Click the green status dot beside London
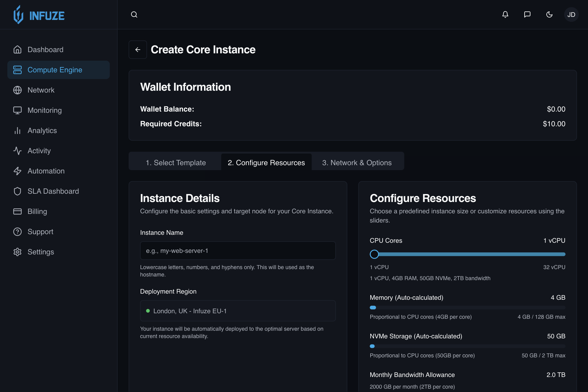 (x=148, y=311)
